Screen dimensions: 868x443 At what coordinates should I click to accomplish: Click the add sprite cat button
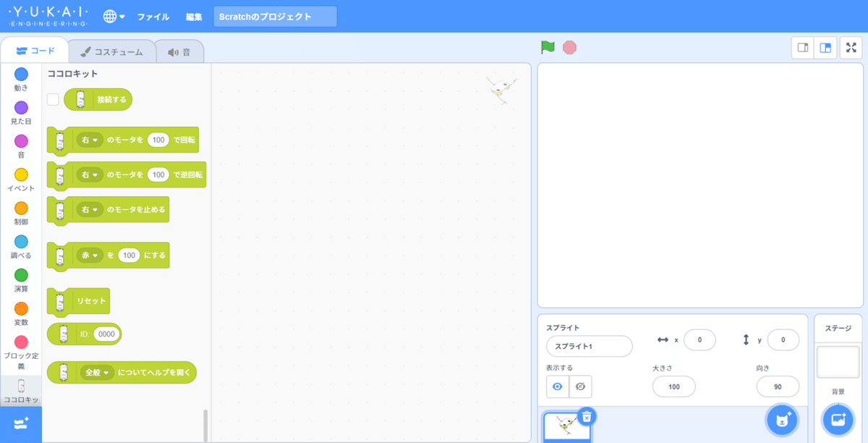pos(780,420)
